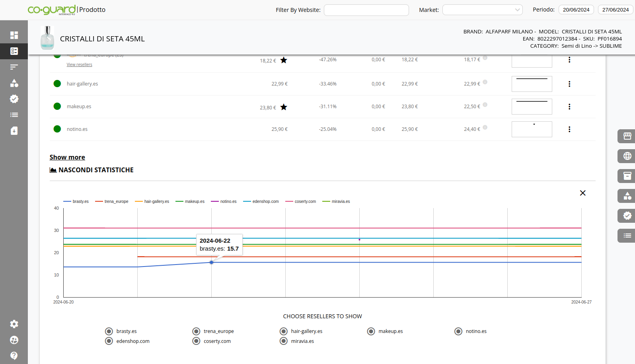Click the help question mark icon

(x=14, y=356)
